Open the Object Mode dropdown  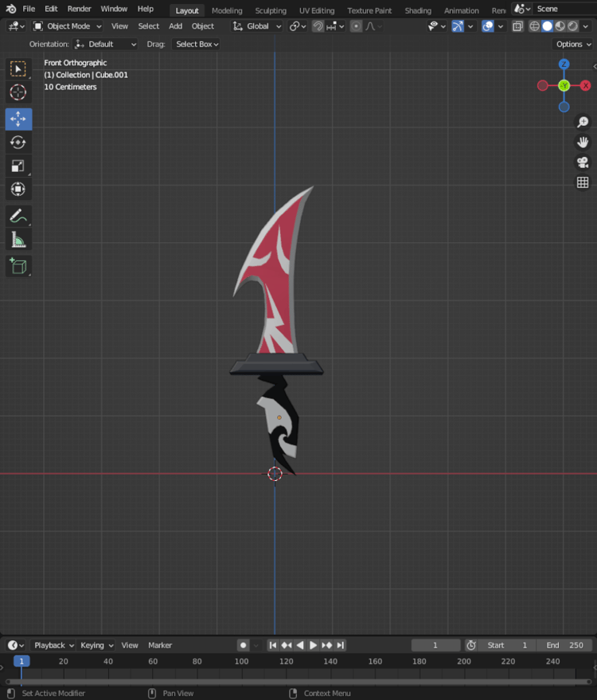pyautogui.click(x=68, y=26)
